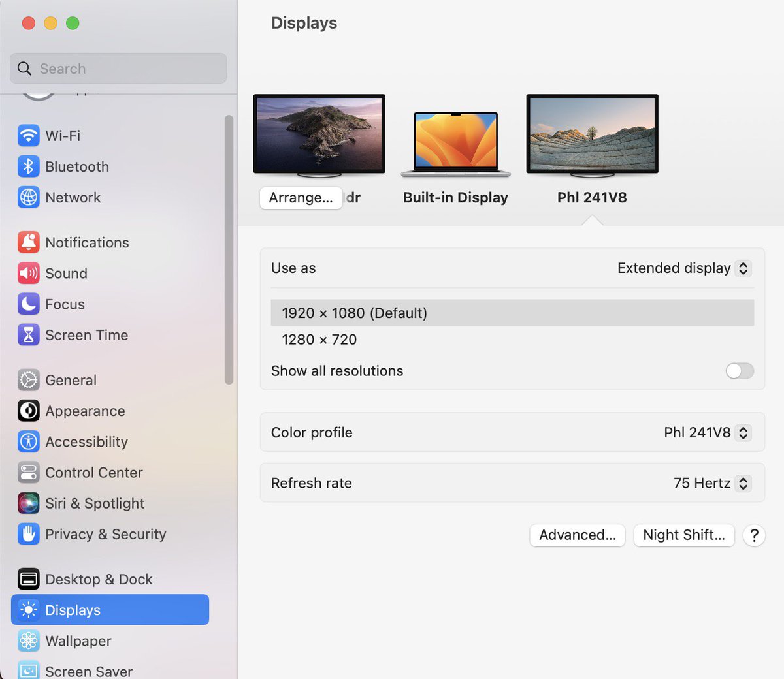The width and height of the screenshot is (784, 679).
Task: Click the Desktop & Dock icon
Action: (28, 579)
